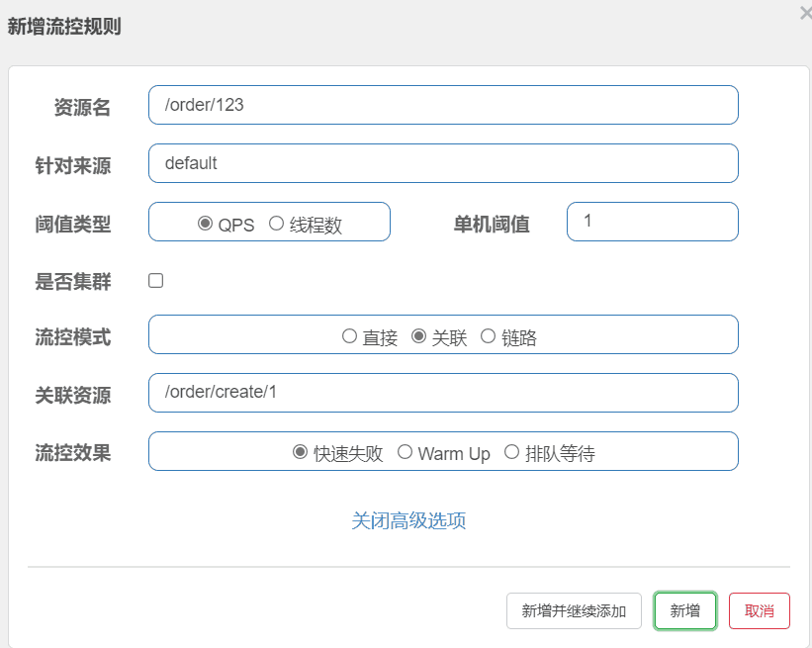Click the 资源名 input field
This screenshot has height=648, width=812.
click(443, 105)
